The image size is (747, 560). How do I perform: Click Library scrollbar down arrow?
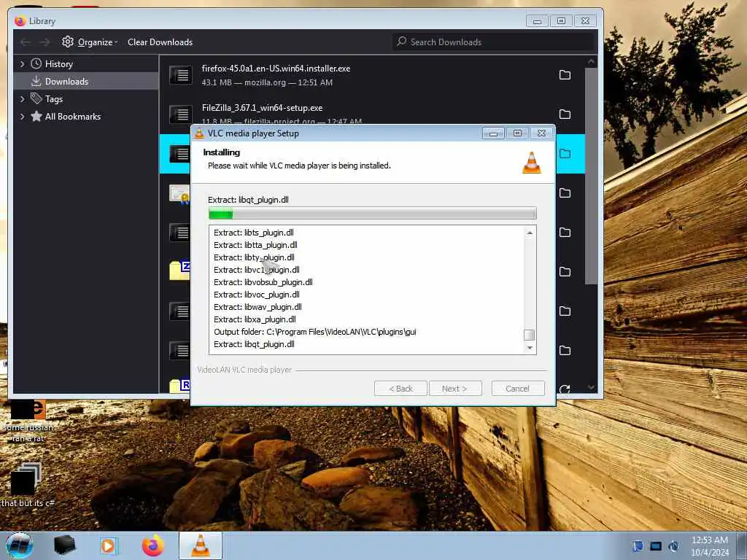(591, 387)
